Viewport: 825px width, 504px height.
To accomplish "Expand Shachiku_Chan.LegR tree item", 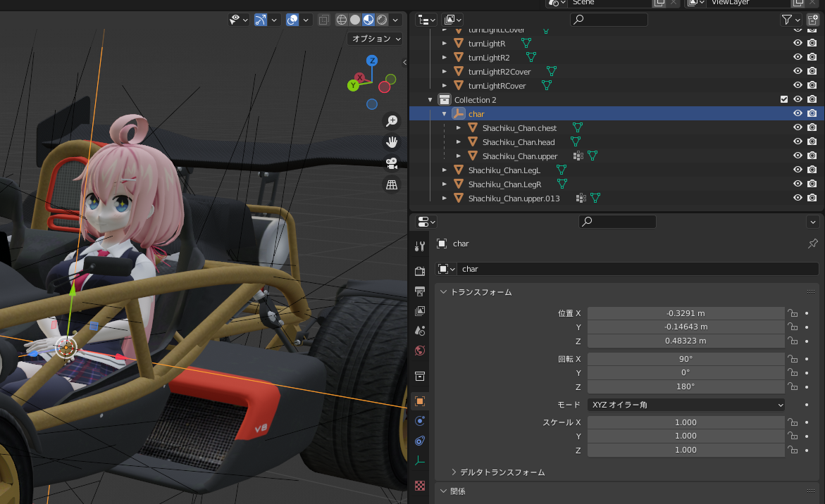I will click(444, 184).
